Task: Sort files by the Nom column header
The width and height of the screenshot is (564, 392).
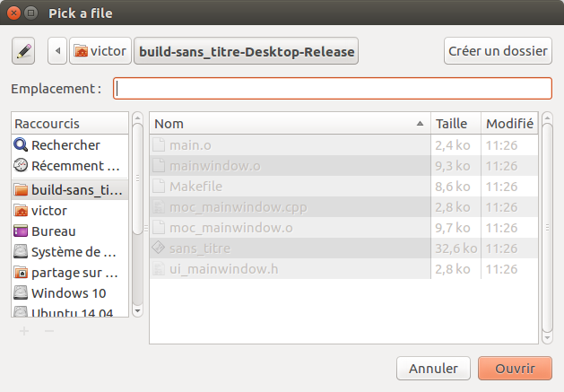Action: [289, 124]
